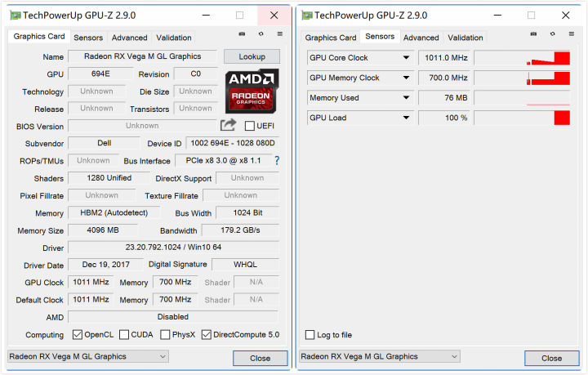Click AMD field showing Disabled
The height and width of the screenshot is (375, 588).
coord(173,317)
